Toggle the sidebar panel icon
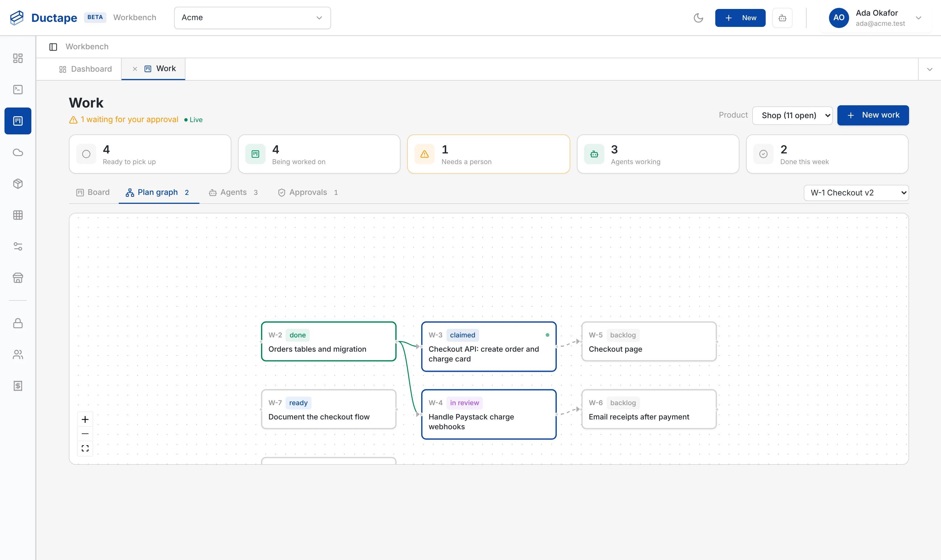Screen dimensions: 941x560 coord(53,47)
